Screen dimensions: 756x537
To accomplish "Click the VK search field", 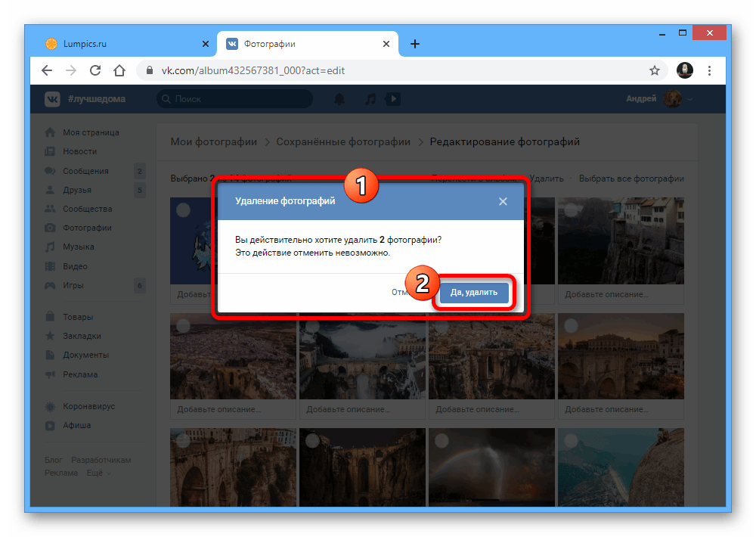I will click(234, 99).
